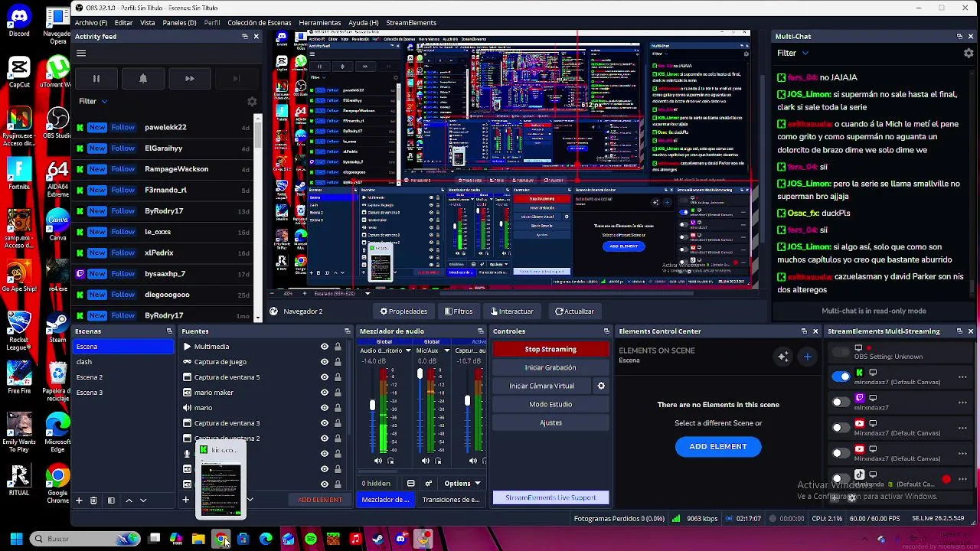The image size is (980, 551).
Task: Hide the Captura de ventana 5 source
Action: tap(325, 377)
